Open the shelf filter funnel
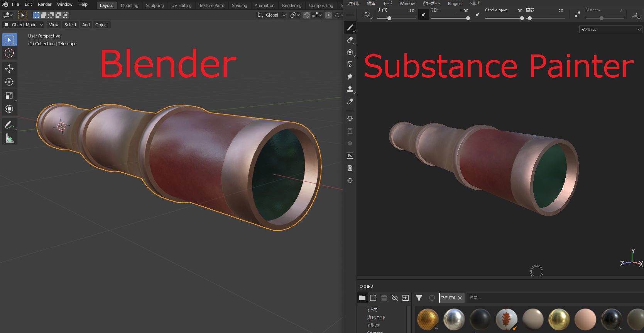 tap(419, 298)
